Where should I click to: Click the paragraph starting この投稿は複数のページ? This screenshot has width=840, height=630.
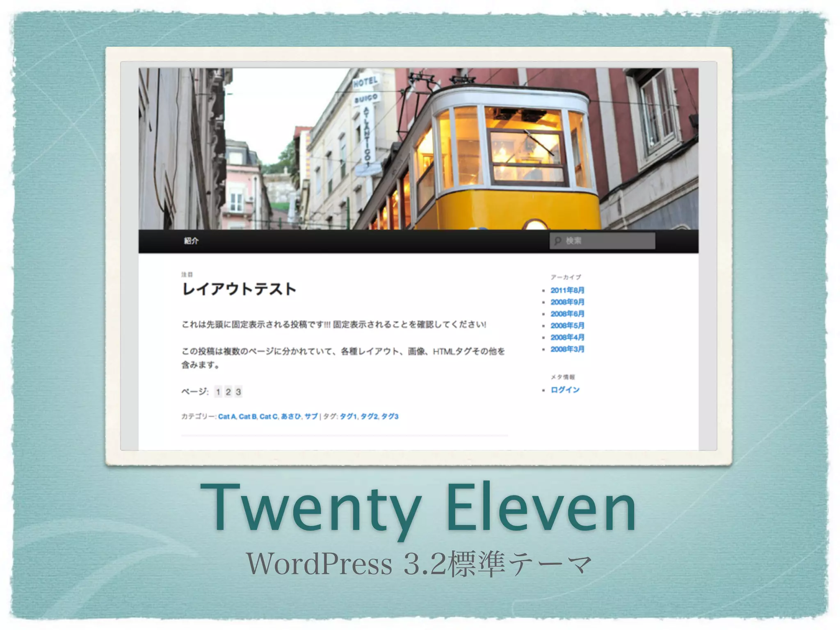[x=343, y=358]
